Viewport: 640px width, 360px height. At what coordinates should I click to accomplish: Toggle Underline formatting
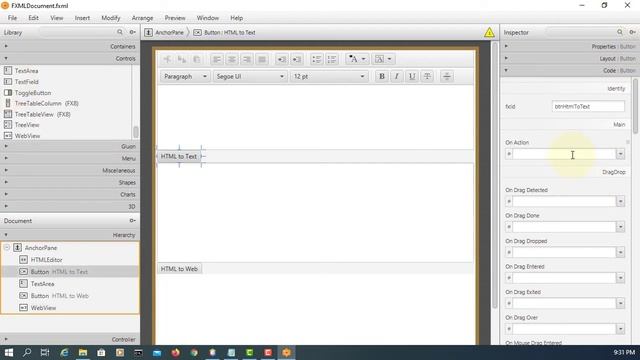coord(412,76)
